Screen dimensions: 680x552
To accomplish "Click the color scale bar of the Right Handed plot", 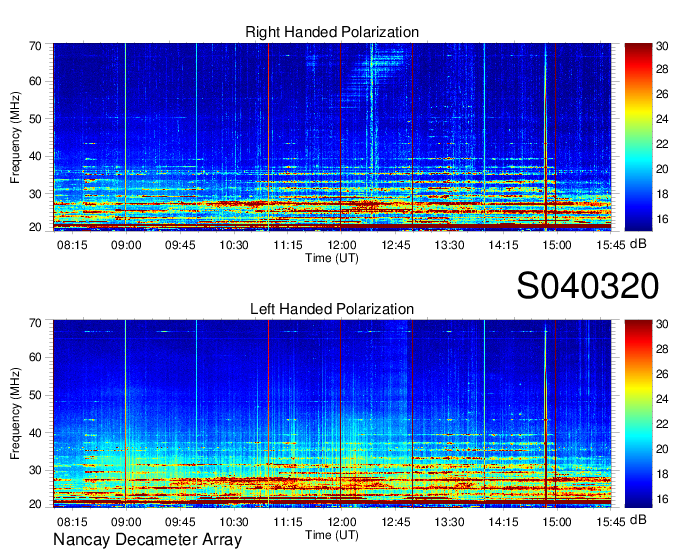I will (x=638, y=137).
